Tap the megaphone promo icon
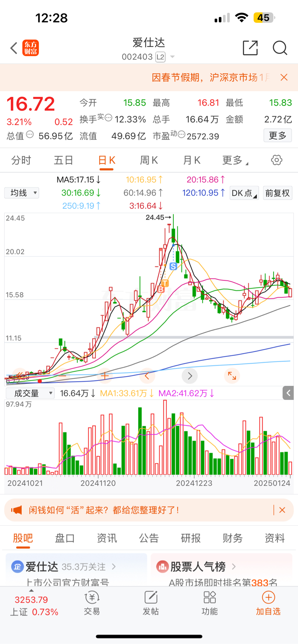298x644 pixels. (17, 510)
